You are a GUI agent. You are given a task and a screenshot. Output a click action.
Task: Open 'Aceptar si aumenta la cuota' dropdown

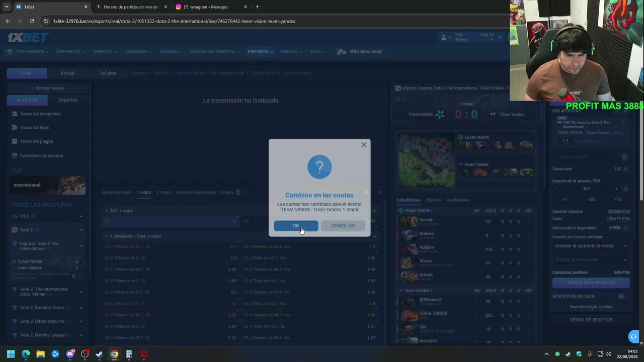[591, 246]
